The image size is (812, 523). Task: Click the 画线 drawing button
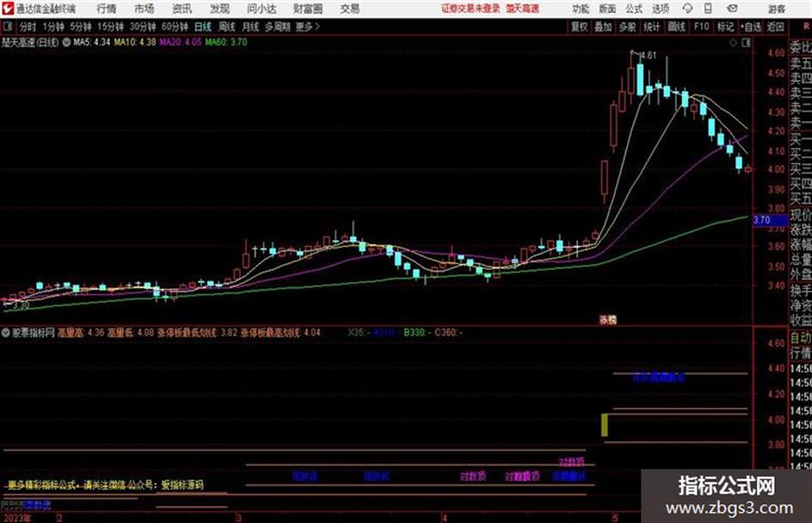pyautogui.click(x=677, y=27)
